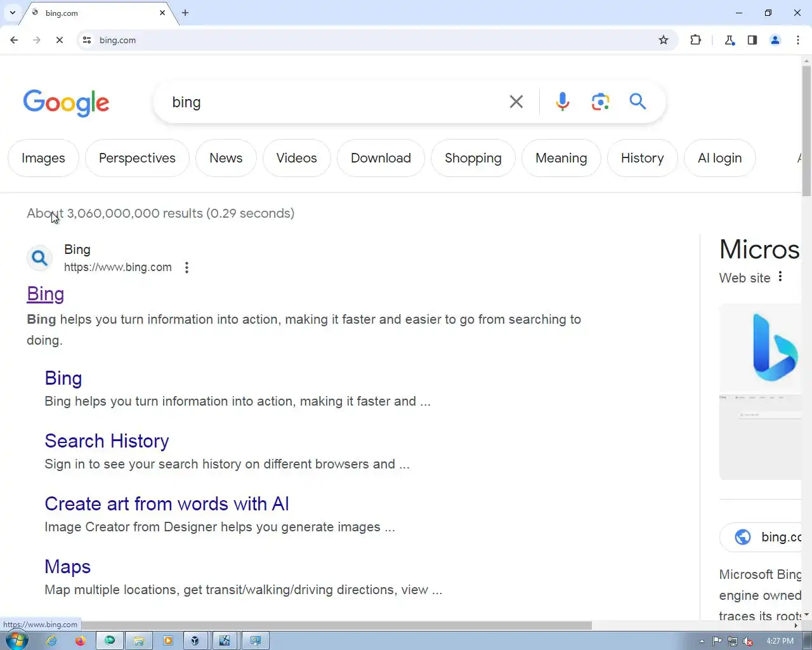Select the Meaning filter chip
The width and height of the screenshot is (812, 650).
[561, 158]
